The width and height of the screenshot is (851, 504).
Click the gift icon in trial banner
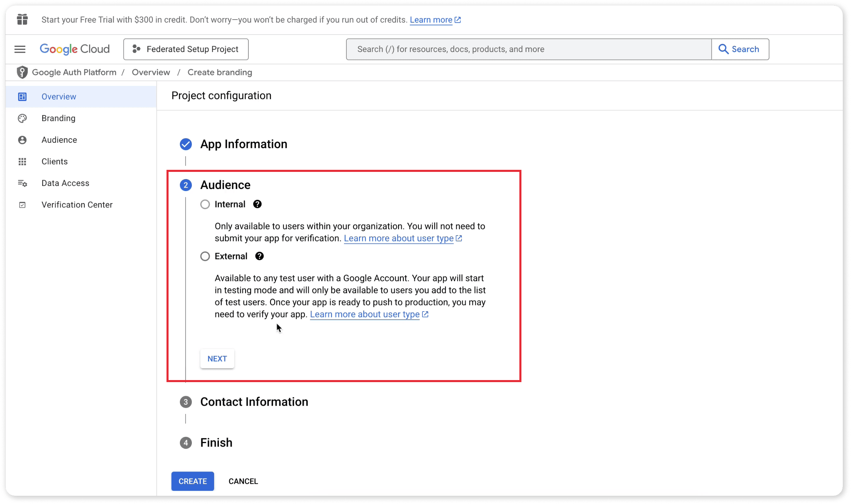click(x=22, y=20)
